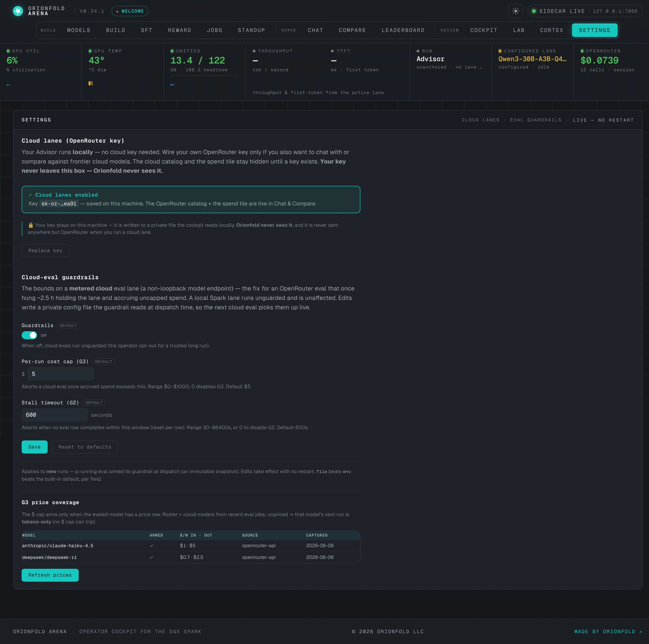This screenshot has width=649, height=644.
Task: Click Reset to defaults
Action: pyautogui.click(x=85, y=447)
